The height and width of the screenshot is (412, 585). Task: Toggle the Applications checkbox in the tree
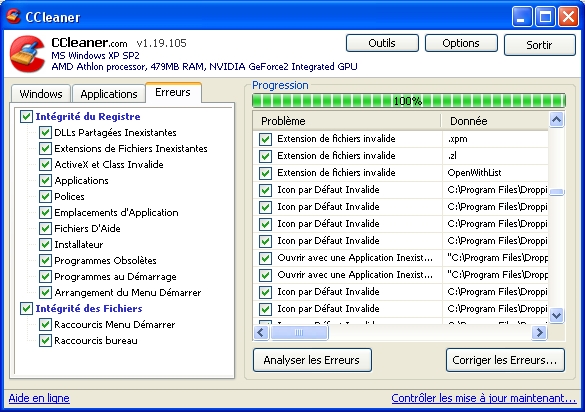(45, 181)
